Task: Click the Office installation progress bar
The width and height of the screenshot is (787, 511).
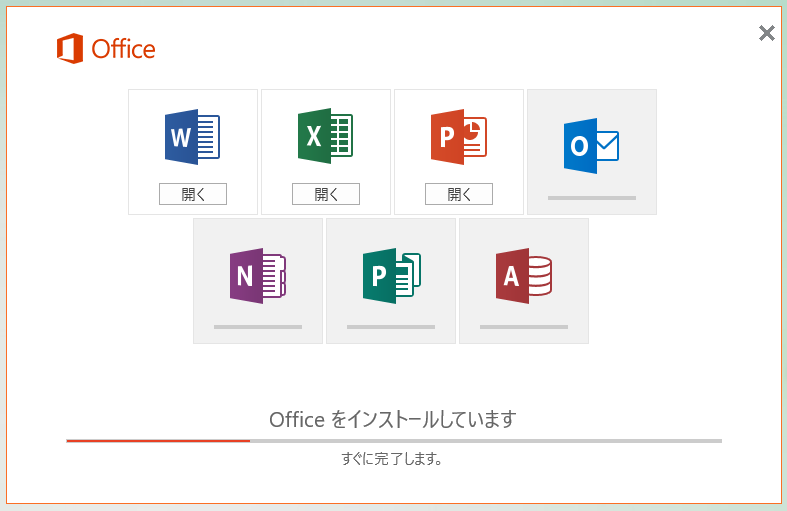Action: pos(394,441)
